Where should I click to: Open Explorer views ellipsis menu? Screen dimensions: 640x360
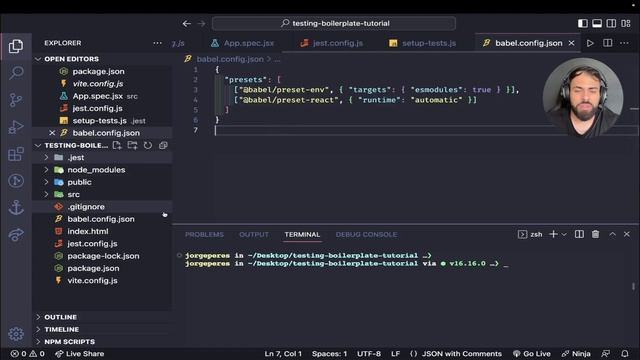(x=157, y=43)
